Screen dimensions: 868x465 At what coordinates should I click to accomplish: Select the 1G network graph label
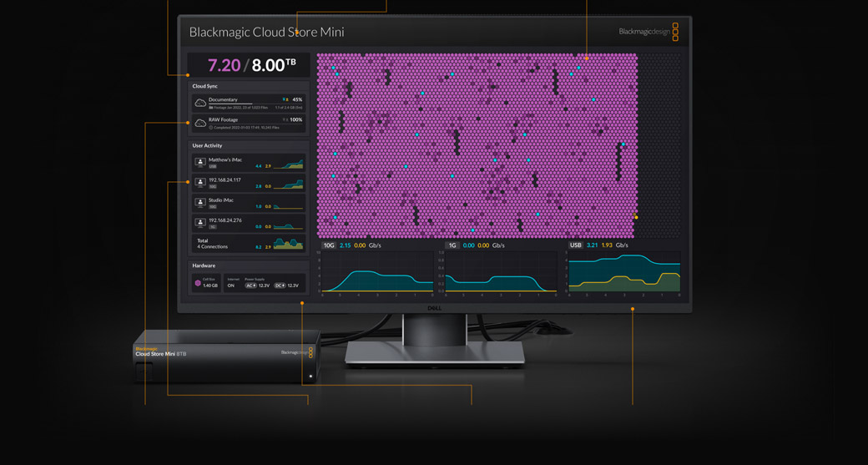click(x=452, y=245)
